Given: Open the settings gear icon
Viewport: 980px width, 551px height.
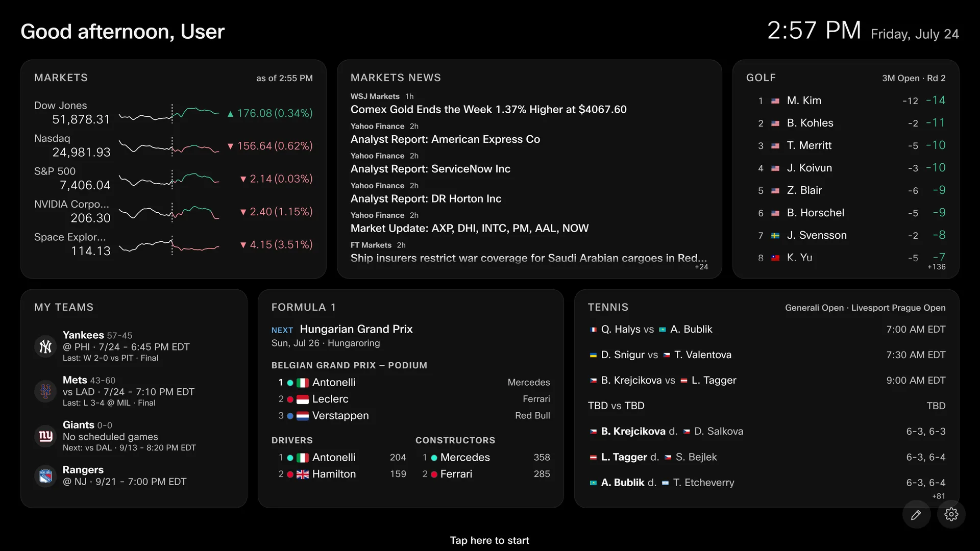Looking at the screenshot, I should coord(951,514).
